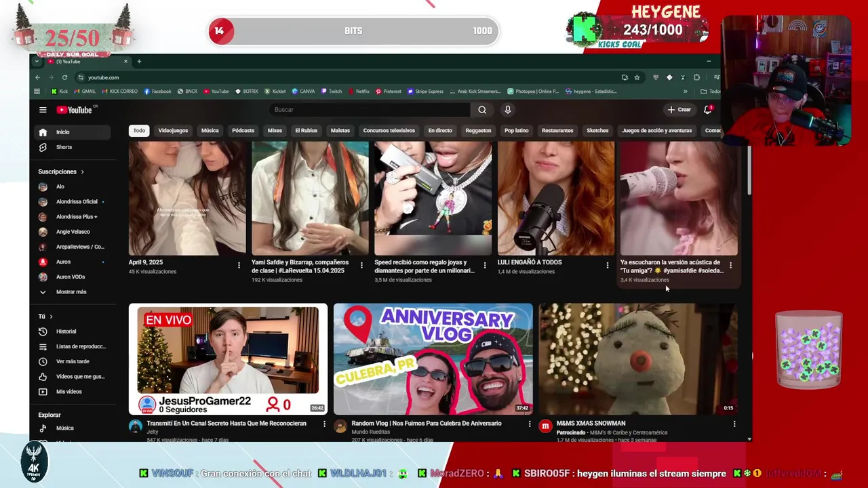Select the En directo chip
This screenshot has height=488, width=868.
coord(440,131)
